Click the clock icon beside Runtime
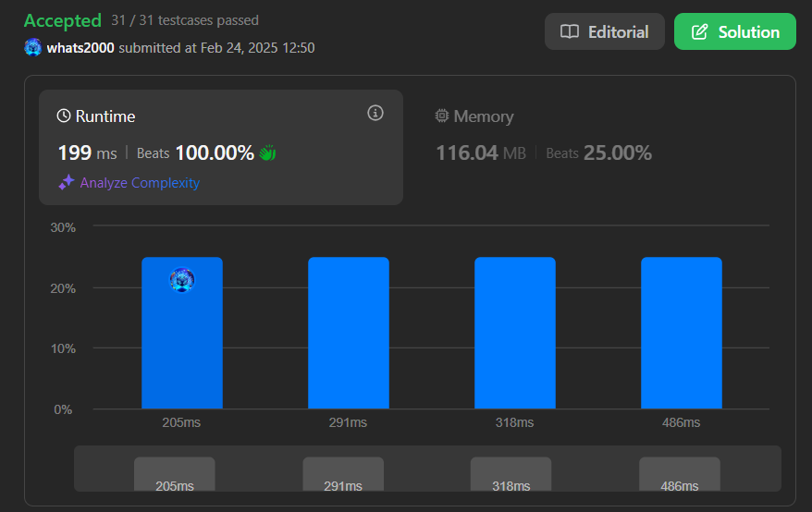This screenshot has width=812, height=512. pyautogui.click(x=64, y=116)
